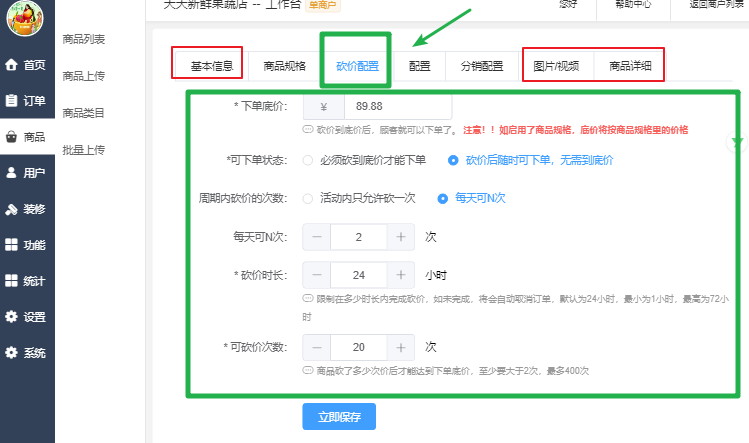Select the 商品 shopping bag icon
This screenshot has width=749, height=443.
click(x=11, y=137)
